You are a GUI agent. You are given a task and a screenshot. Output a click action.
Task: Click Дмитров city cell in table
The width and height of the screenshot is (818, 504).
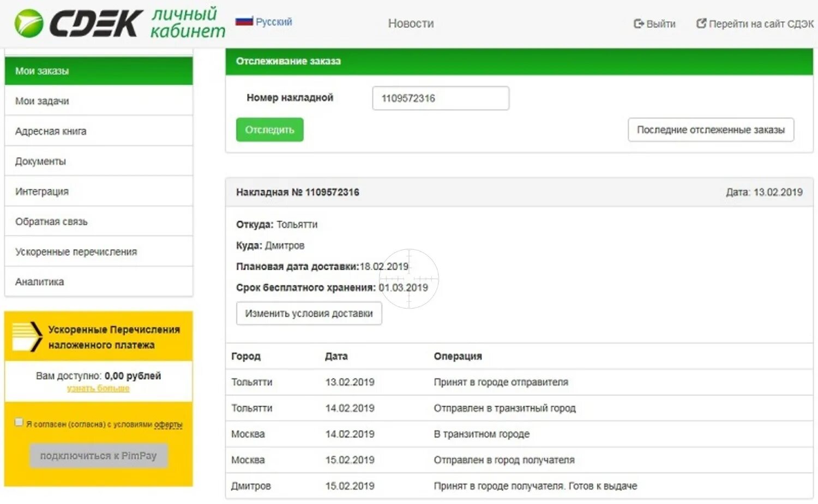[251, 486]
